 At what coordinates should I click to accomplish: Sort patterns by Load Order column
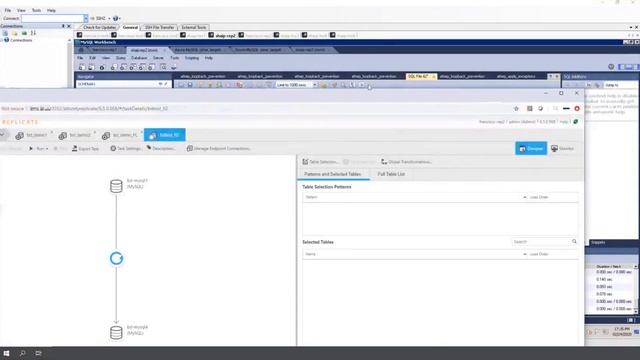click(539, 197)
